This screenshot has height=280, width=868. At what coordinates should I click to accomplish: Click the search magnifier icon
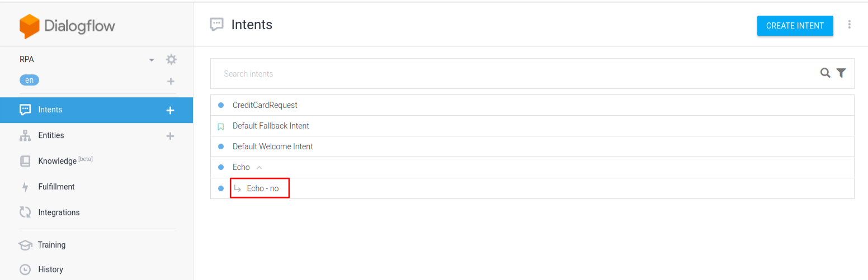[825, 73]
